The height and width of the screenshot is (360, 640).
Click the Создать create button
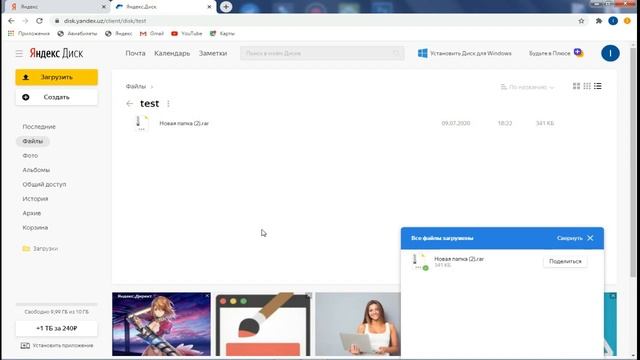click(57, 97)
